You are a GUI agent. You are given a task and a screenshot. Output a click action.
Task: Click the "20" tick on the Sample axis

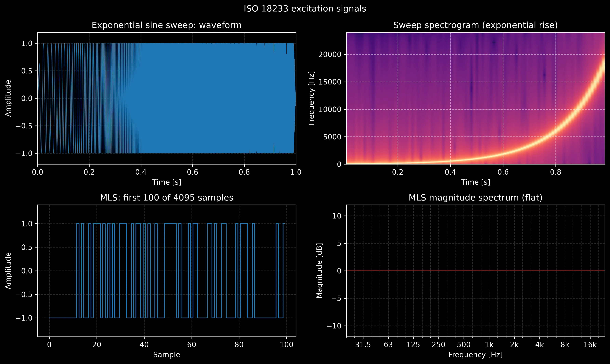97,345
